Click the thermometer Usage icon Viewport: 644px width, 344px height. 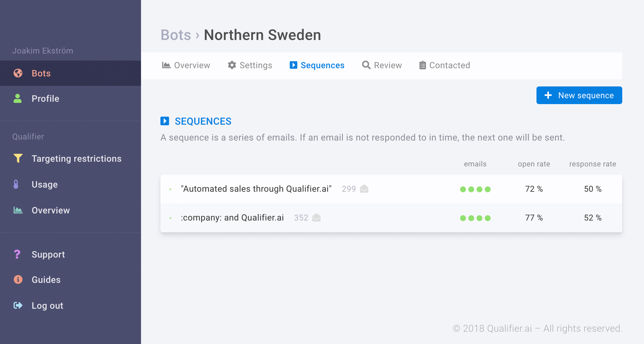16,184
